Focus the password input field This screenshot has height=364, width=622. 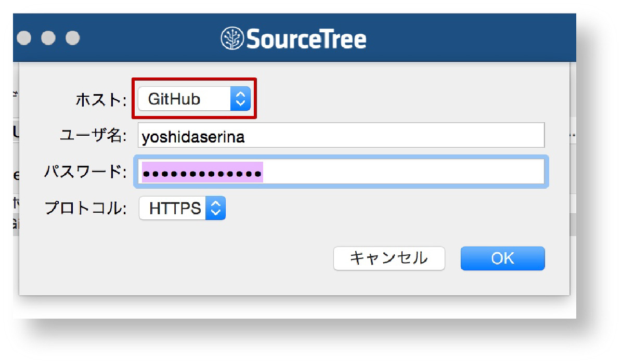400,172
